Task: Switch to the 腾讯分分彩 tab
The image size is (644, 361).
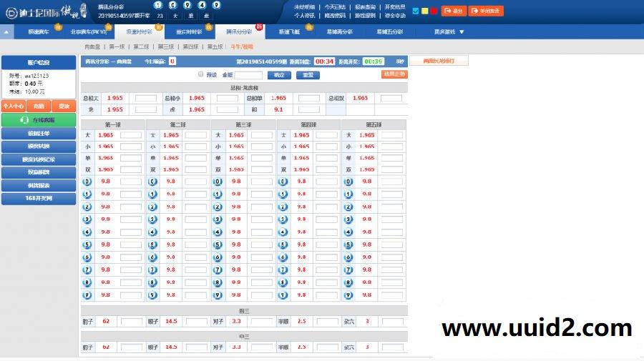Action: [x=239, y=31]
